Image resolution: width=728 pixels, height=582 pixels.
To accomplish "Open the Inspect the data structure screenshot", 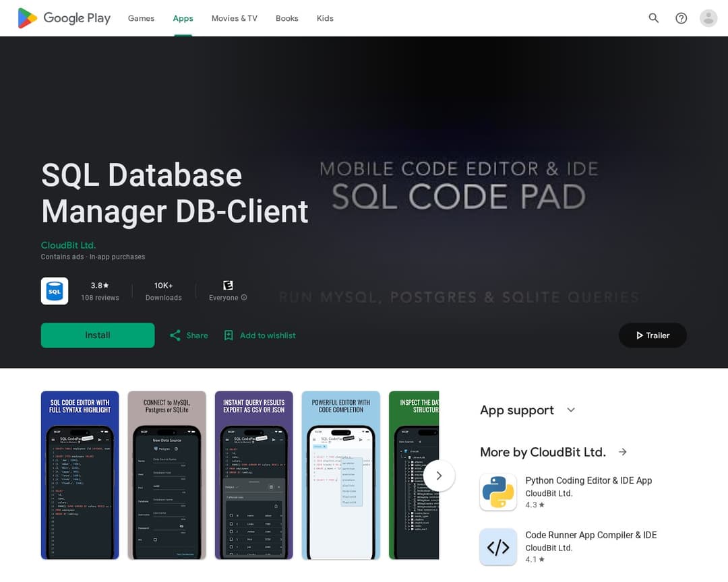I will [414, 476].
